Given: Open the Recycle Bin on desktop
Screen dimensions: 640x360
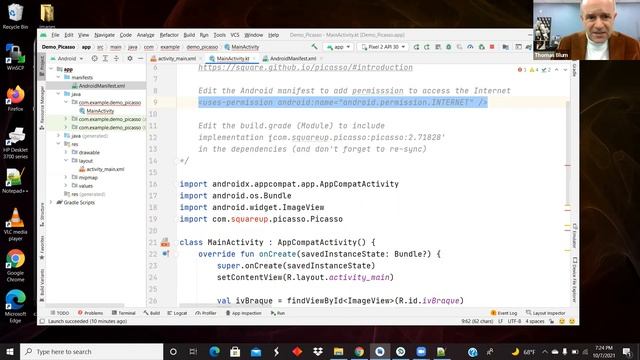Looking at the screenshot, I should point(15,16).
